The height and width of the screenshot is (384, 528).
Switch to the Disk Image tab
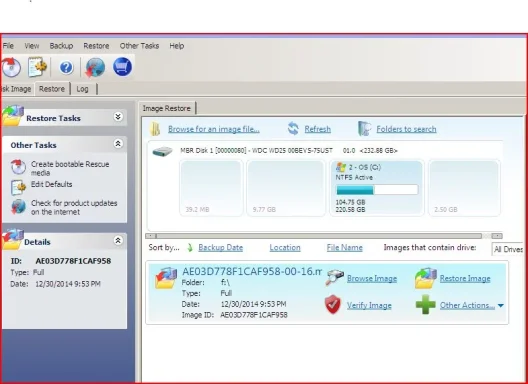pyautogui.click(x=16, y=89)
